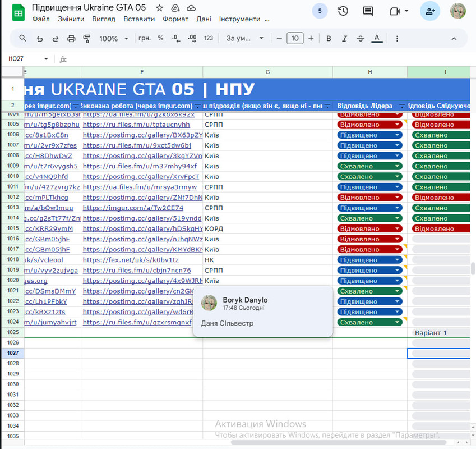
Task: Decrease decimal places
Action: [x=176, y=38]
